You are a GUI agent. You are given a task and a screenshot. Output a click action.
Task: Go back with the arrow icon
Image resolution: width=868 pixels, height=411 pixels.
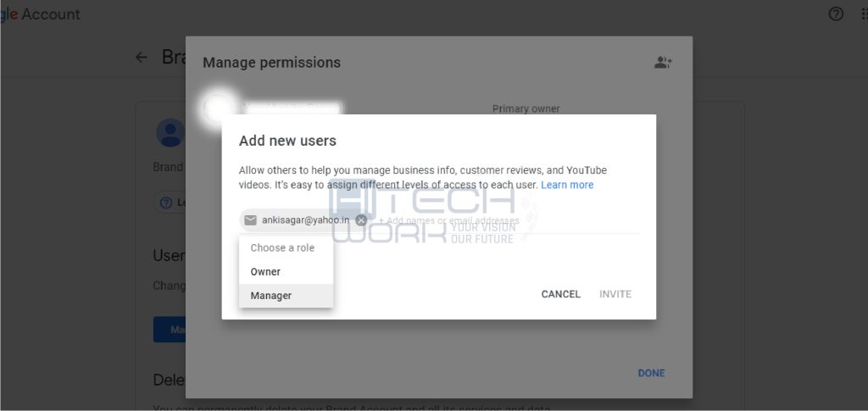(x=142, y=57)
